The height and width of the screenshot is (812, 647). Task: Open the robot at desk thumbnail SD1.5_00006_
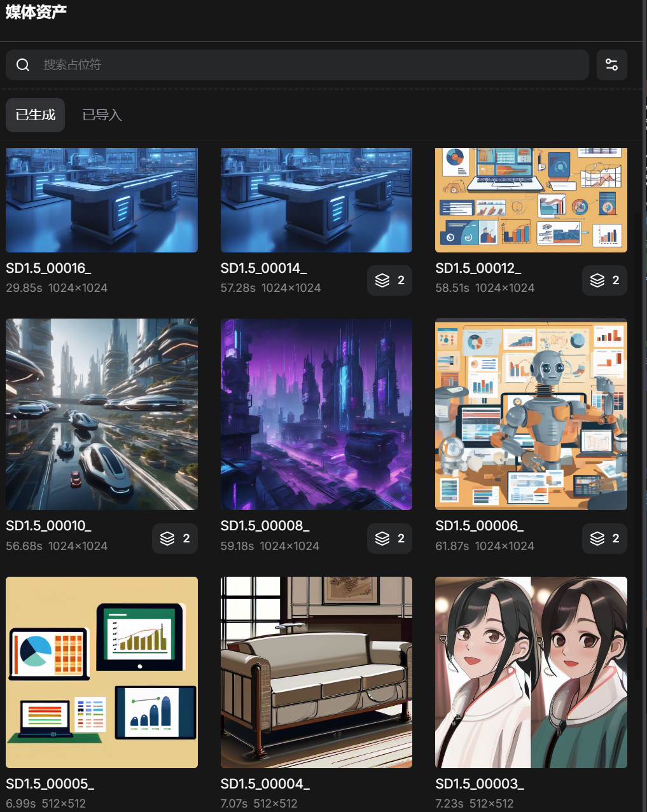[x=531, y=414]
